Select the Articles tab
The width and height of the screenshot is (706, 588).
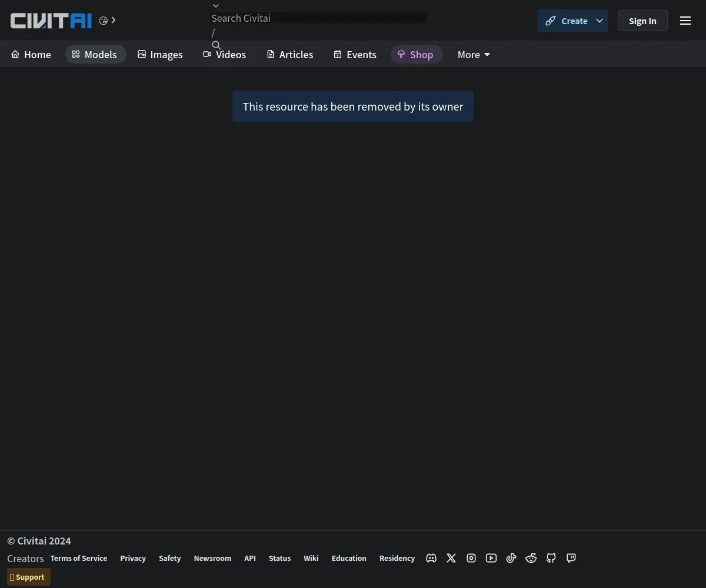[x=290, y=54]
